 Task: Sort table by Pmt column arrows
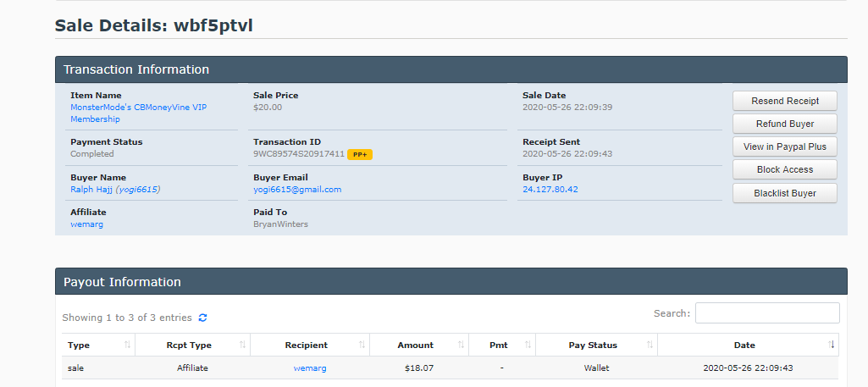528,345
